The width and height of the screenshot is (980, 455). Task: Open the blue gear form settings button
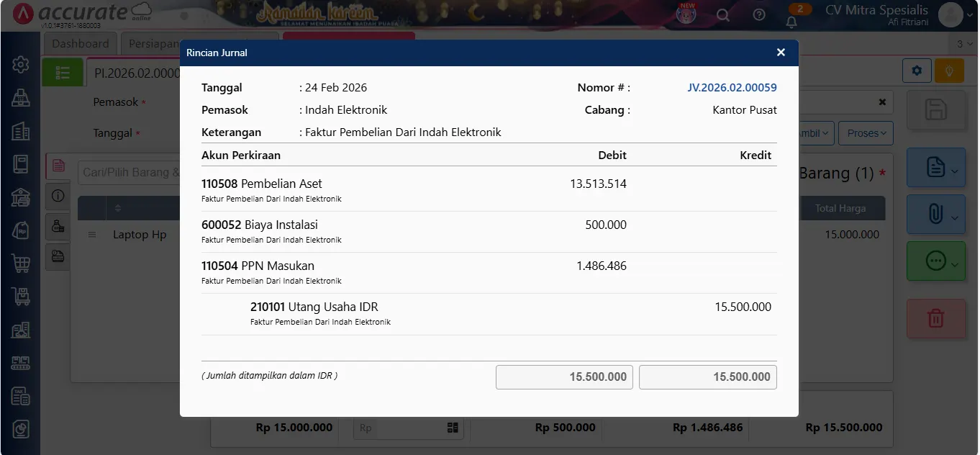[x=917, y=71]
